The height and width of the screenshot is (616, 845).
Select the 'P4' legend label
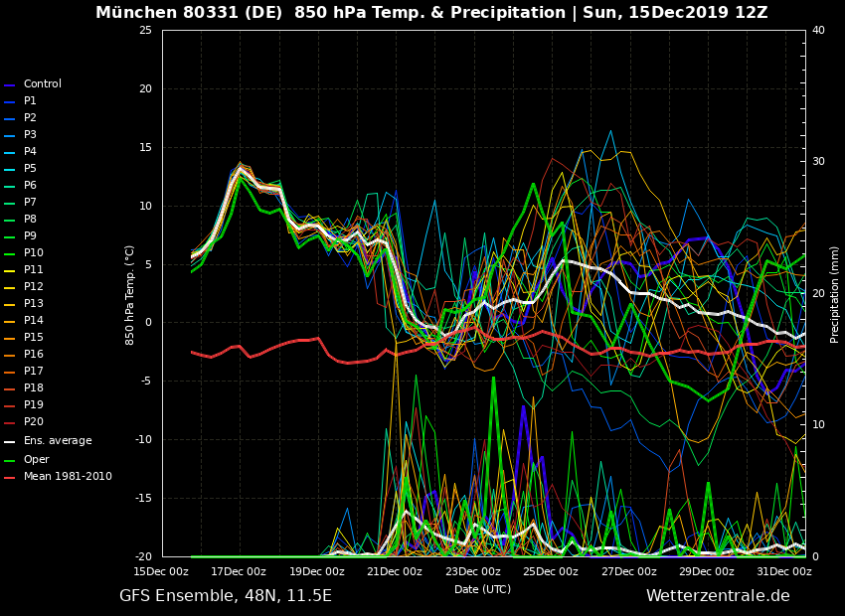30,151
